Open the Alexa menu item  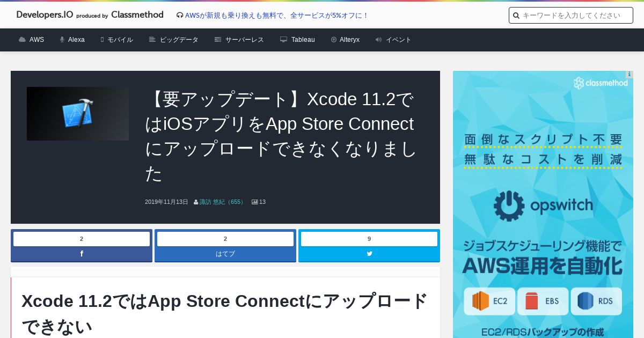pos(76,40)
